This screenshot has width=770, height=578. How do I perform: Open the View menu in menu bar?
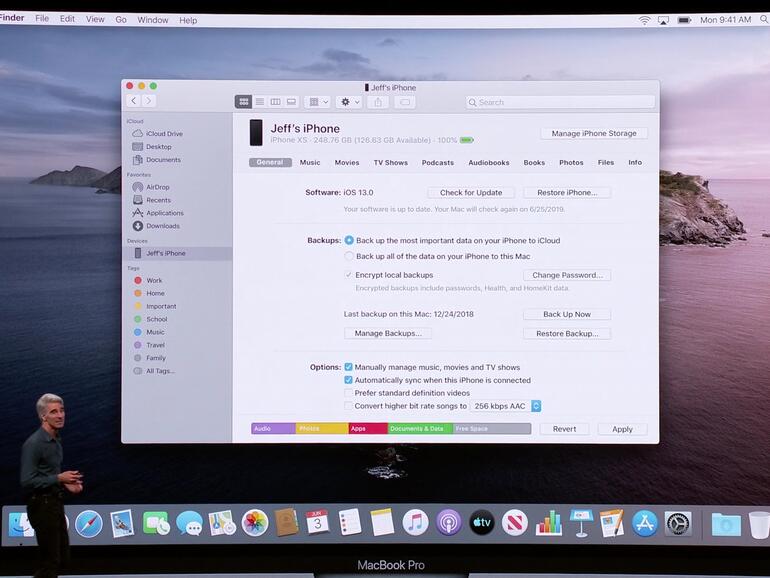click(95, 19)
